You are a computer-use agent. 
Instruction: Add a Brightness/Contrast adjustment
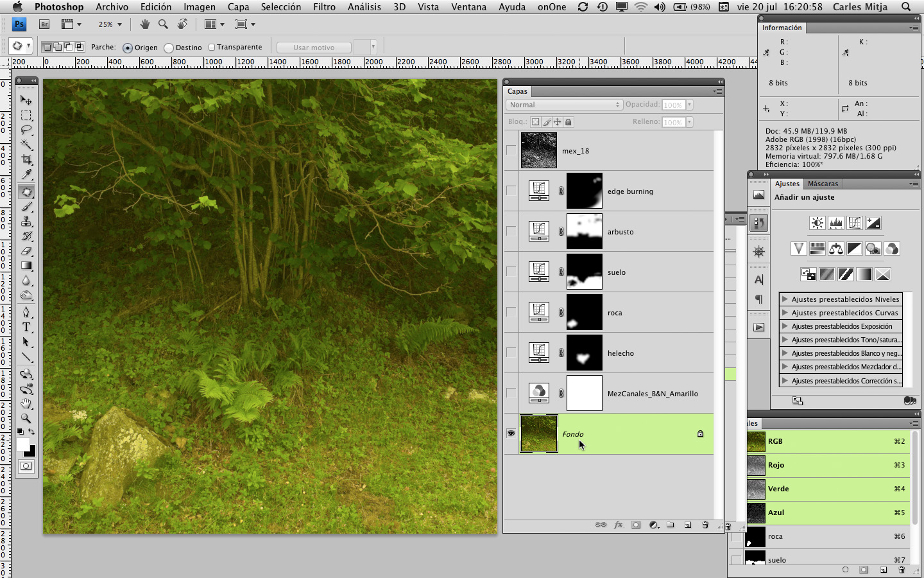click(817, 223)
